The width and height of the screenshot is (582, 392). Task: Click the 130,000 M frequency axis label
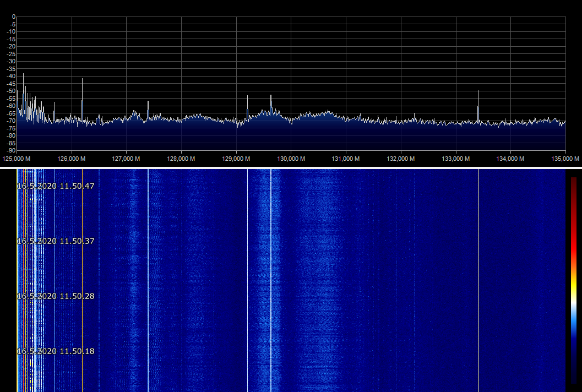[291, 159]
